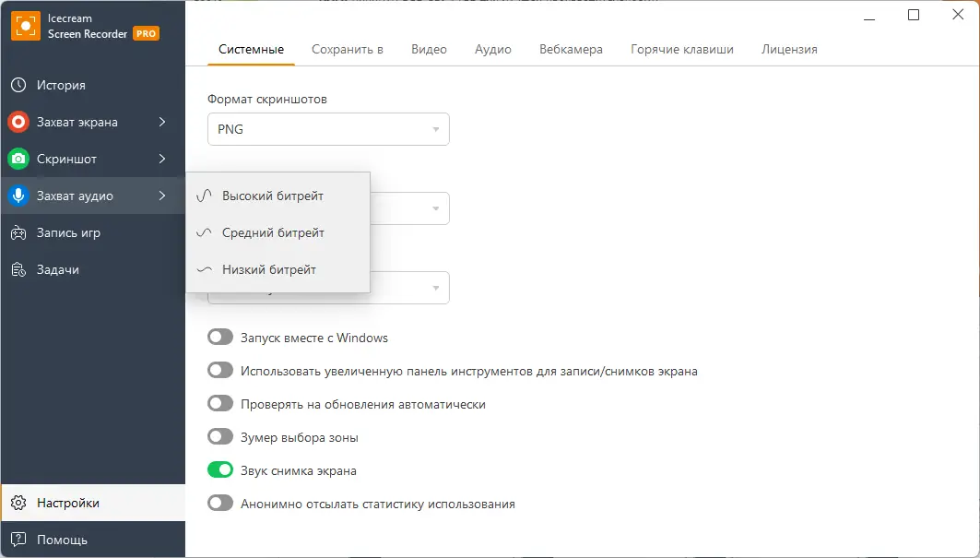
Task: Open the PNG screenshot format dropdown
Action: pos(328,129)
